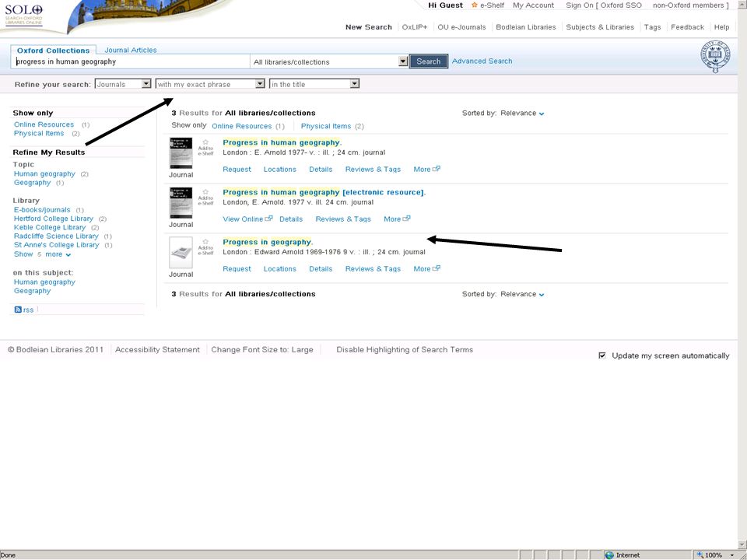
Task: Refine by Radcliffe Science Library
Action: tap(56, 236)
